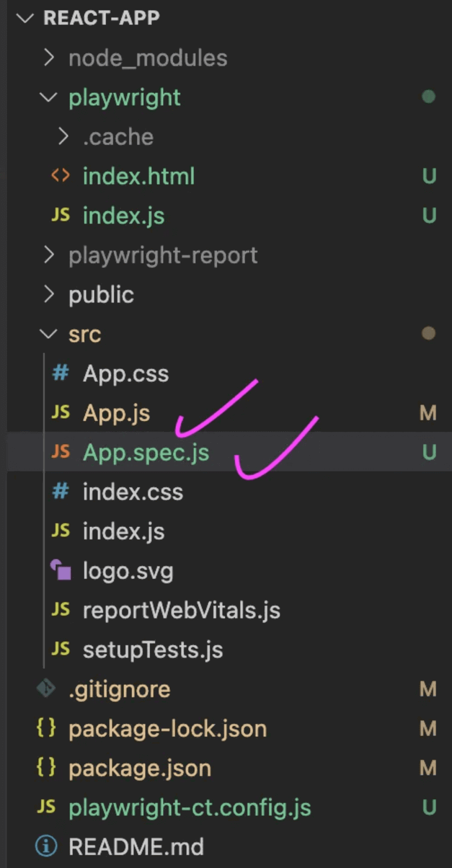Viewport: 452px width, 868px height.
Task: Click the CSS hash icon of App.css
Action: (x=60, y=373)
